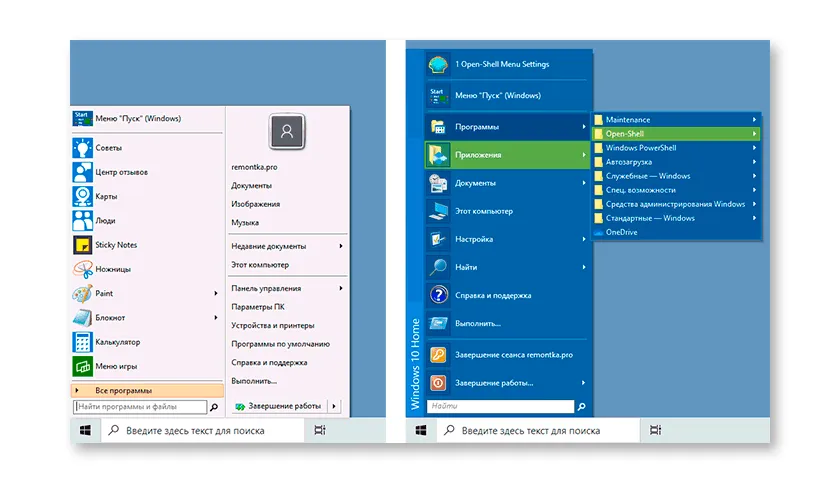Expand Стандартные — Windows folder arrow
The height and width of the screenshot is (484, 840).
754,219
